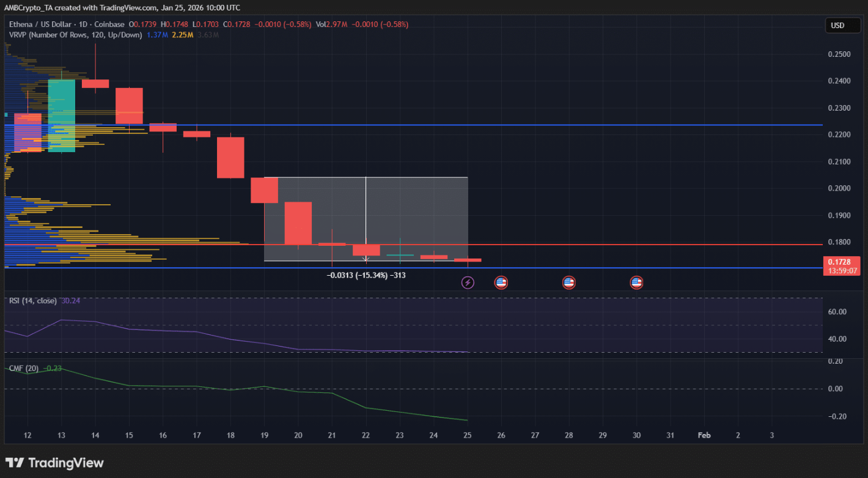The height and width of the screenshot is (478, 868).
Task: Open the US flag event on the 28th
Action: point(568,282)
